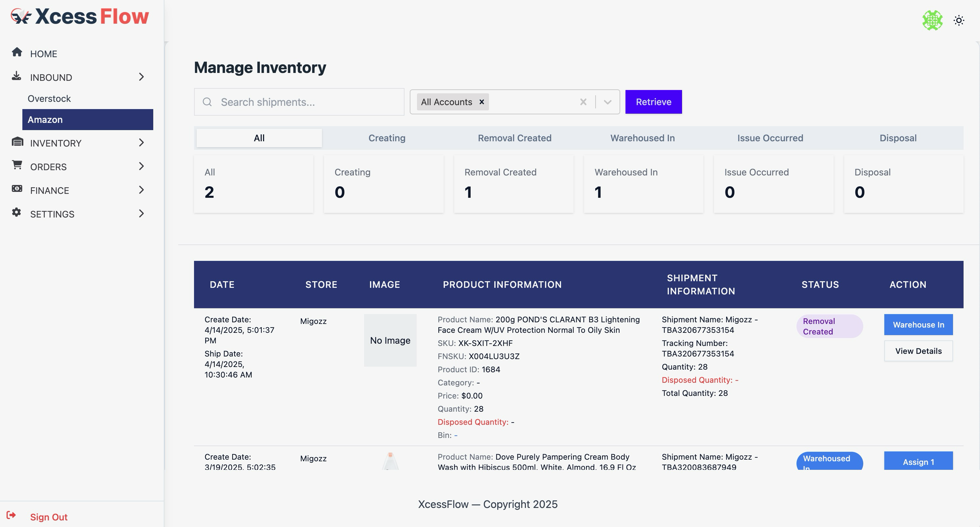Screen dimensions: 980x527
Task: Collapse the INBOUND menu chevron
Action: click(x=141, y=77)
